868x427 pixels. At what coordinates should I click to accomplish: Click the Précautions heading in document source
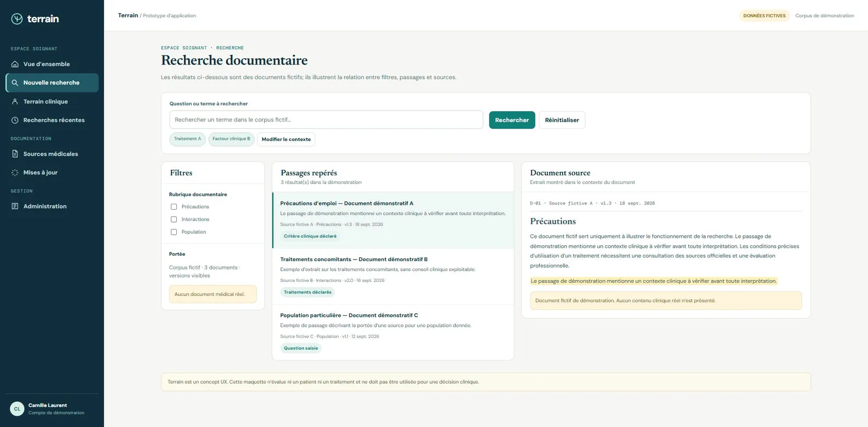tap(553, 221)
